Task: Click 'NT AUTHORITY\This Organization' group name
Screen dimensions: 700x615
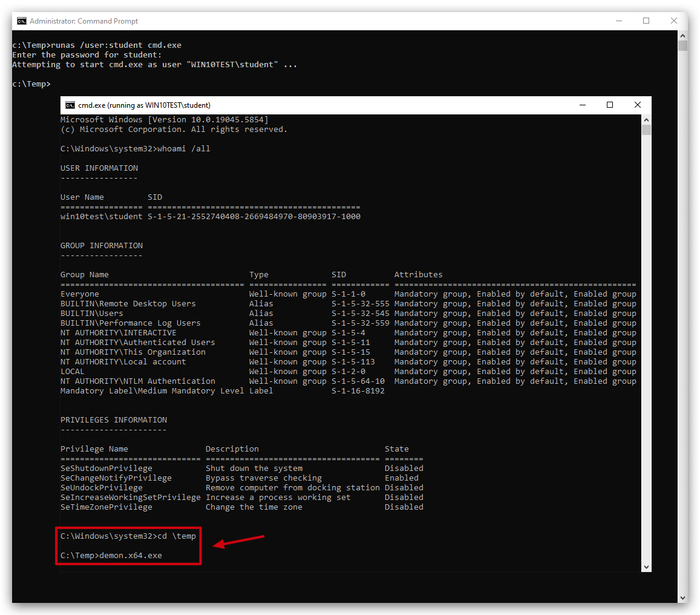Action: click(x=133, y=352)
